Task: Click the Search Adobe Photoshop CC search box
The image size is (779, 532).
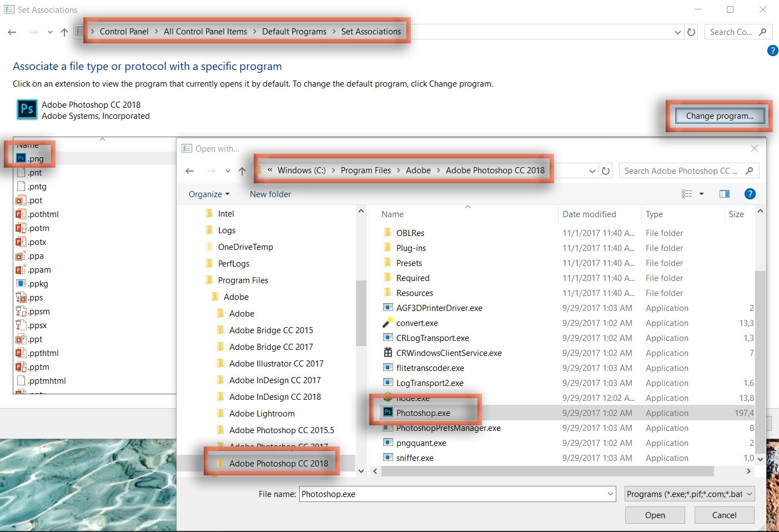Action: tap(688, 171)
